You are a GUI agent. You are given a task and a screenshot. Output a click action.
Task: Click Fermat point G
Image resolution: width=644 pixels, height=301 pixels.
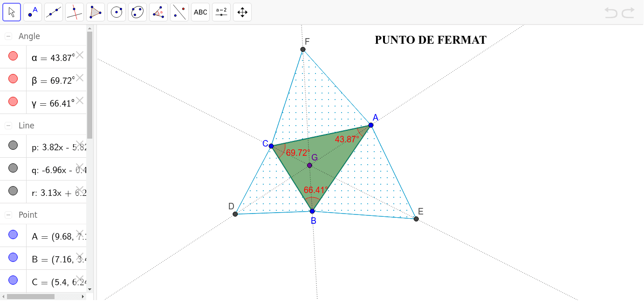point(309,165)
